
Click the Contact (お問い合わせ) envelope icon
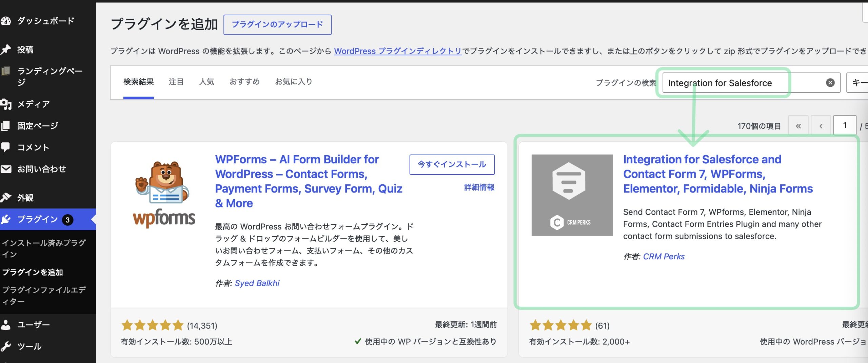pos(6,169)
